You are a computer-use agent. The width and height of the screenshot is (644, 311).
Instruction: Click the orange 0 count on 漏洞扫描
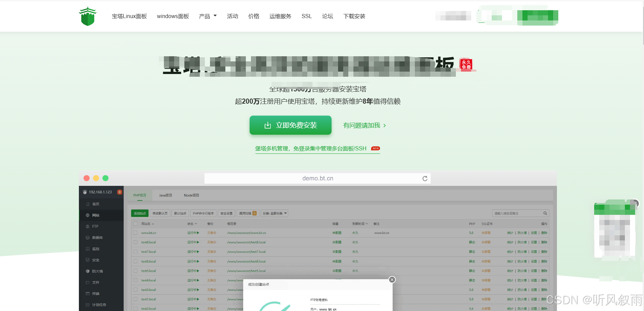point(254,213)
